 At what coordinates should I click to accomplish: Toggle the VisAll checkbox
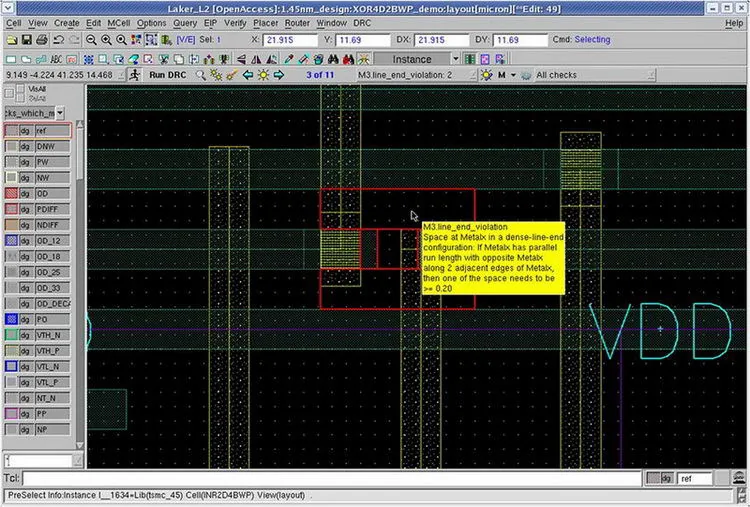coord(21,88)
